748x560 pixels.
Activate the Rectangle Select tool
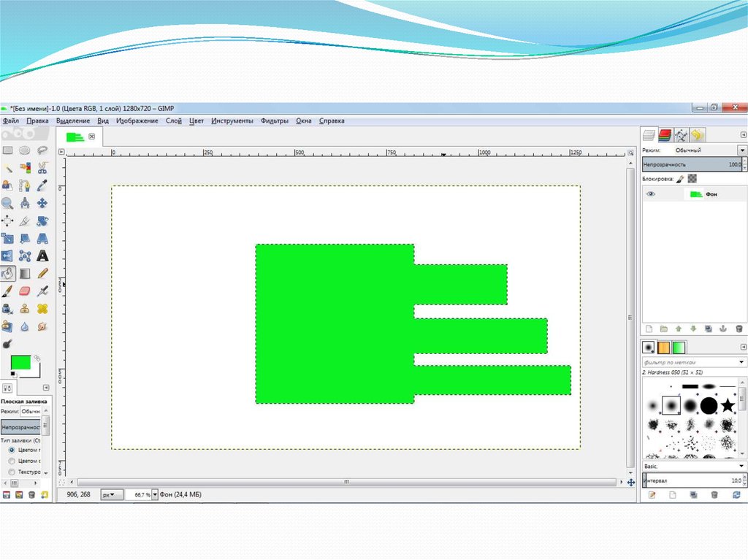tap(7, 150)
